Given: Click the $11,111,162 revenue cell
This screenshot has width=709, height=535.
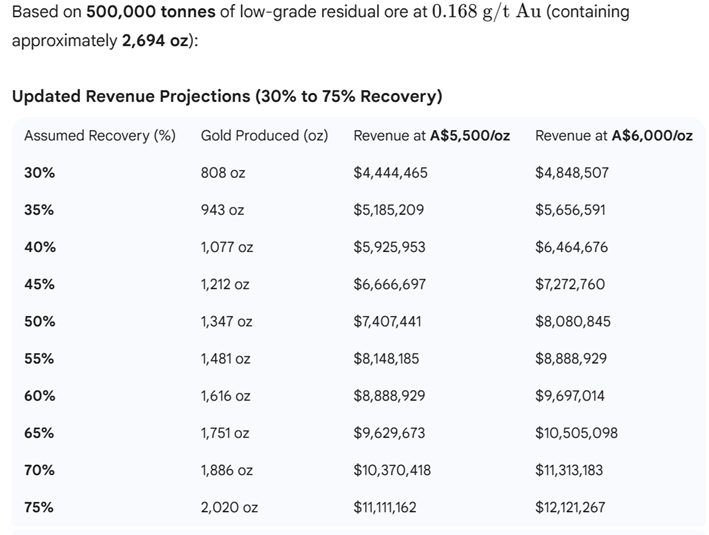Looking at the screenshot, I should (385, 507).
